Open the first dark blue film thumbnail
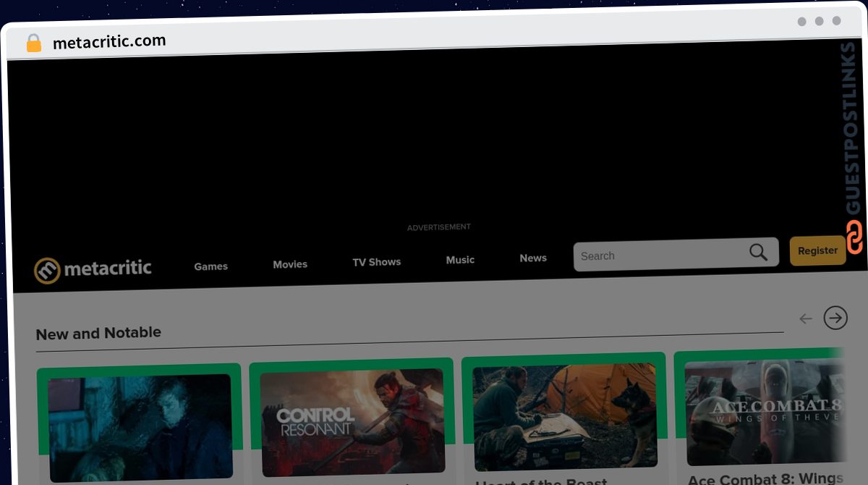 click(140, 427)
